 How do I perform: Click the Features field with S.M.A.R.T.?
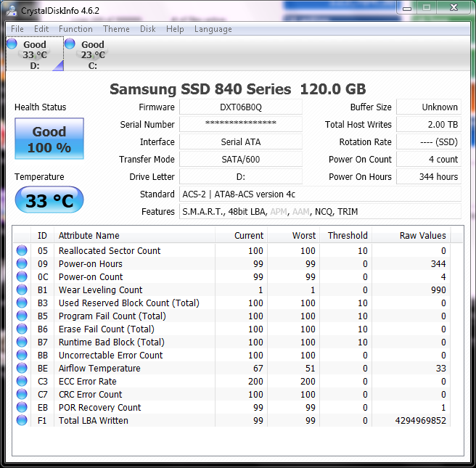[320, 211]
